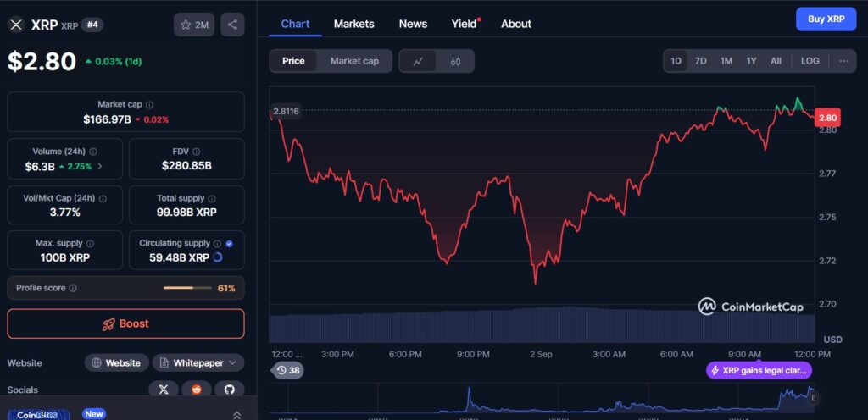
Task: Select the 1Y time range
Action: tap(751, 61)
